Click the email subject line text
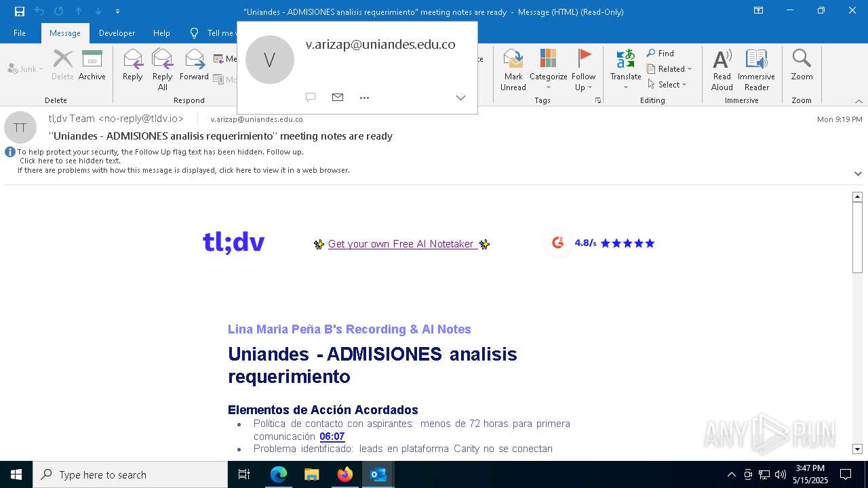The height and width of the screenshot is (488, 868). (x=221, y=136)
